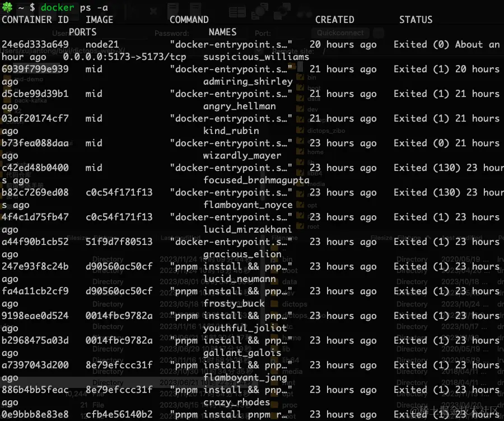Select the IMAGE column header
The image size is (504, 421).
coord(99,20)
